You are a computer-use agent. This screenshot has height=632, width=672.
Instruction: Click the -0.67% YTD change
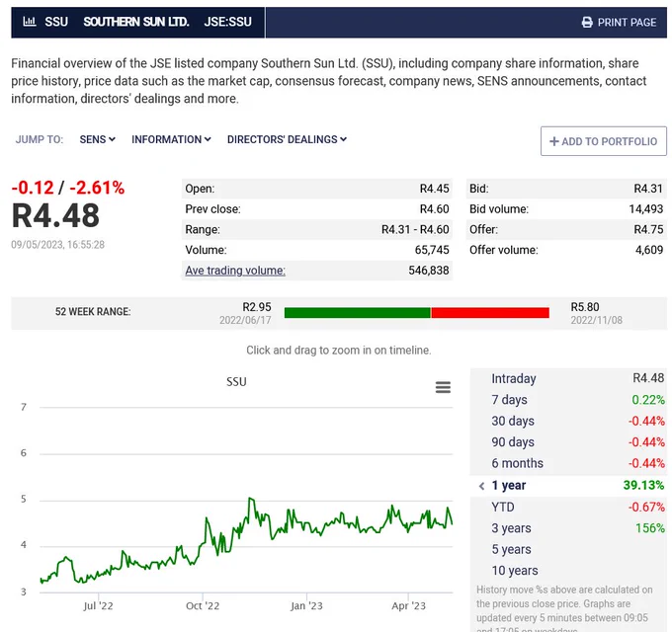click(646, 507)
